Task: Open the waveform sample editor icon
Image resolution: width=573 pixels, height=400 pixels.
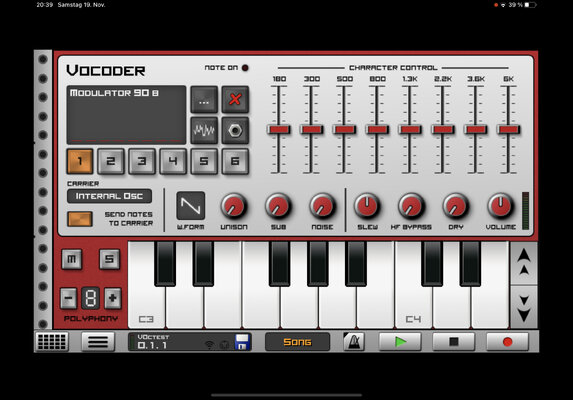Action: click(x=204, y=130)
